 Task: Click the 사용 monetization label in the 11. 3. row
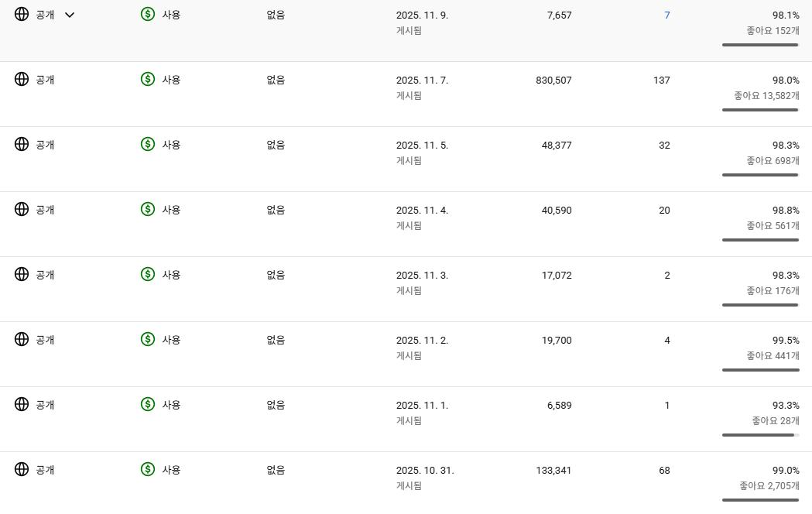(171, 275)
